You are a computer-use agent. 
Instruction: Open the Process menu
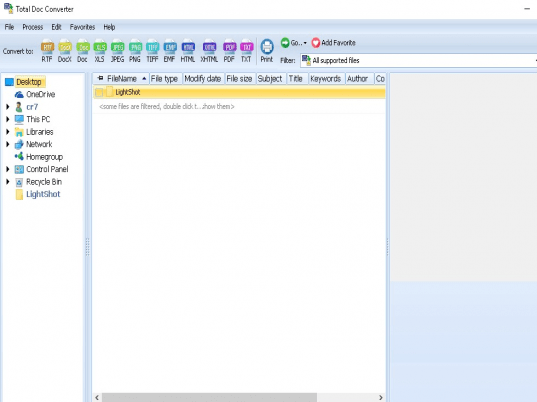[33, 27]
